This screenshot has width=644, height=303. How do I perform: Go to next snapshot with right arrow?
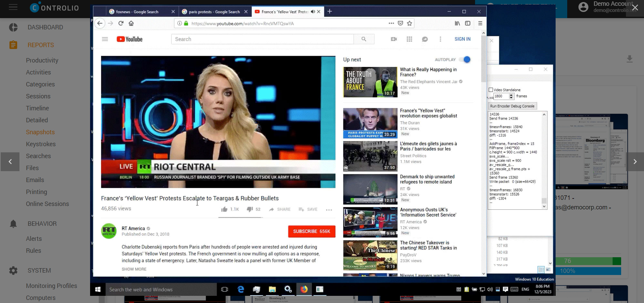(x=635, y=162)
